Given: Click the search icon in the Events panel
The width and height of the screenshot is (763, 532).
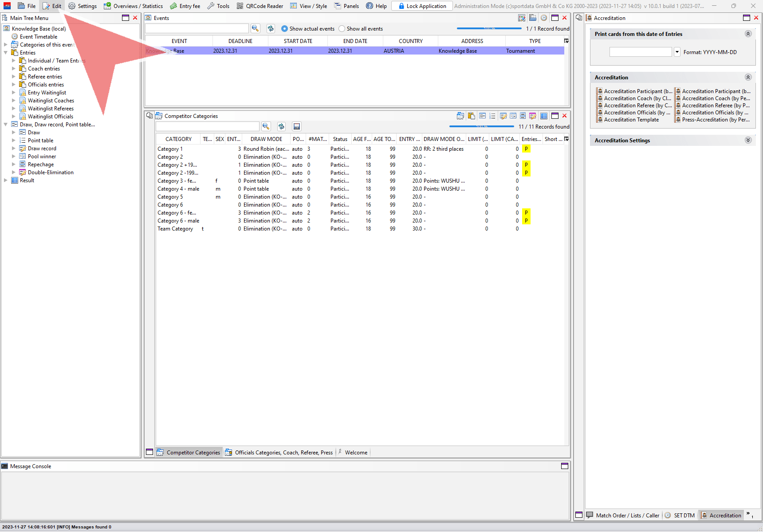Looking at the screenshot, I should [255, 28].
